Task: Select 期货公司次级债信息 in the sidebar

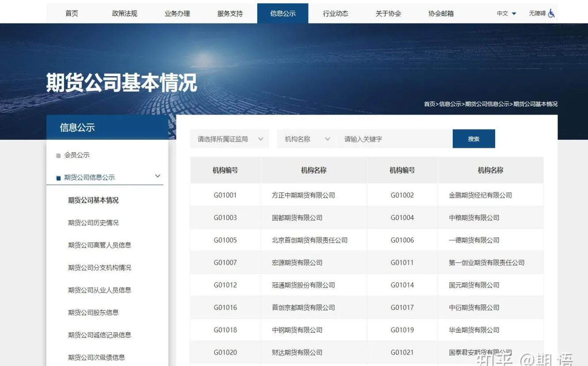Action: [x=96, y=357]
